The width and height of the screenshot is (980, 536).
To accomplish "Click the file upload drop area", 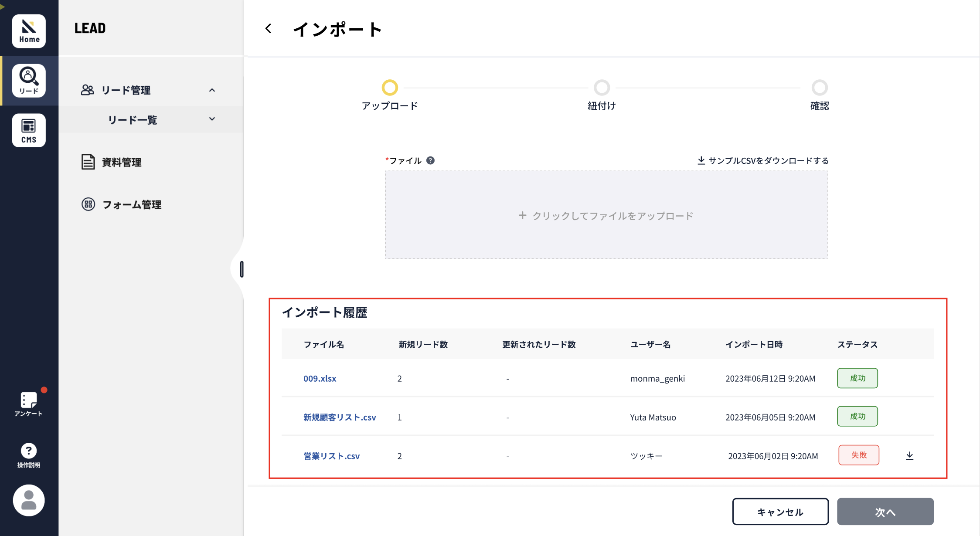I will (x=606, y=215).
